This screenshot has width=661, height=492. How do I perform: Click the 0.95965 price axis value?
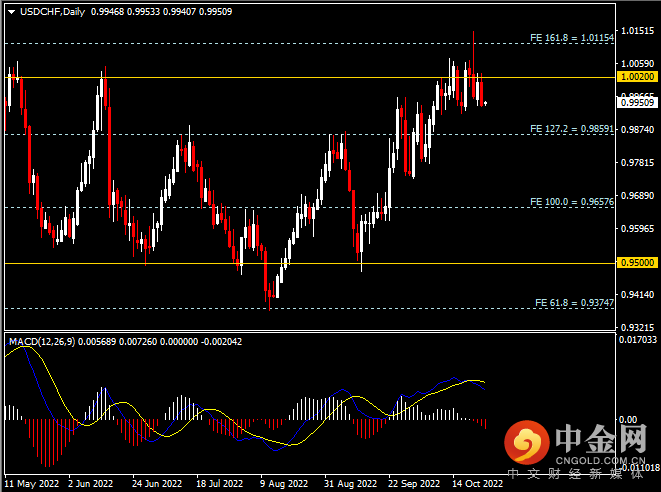[x=638, y=229]
